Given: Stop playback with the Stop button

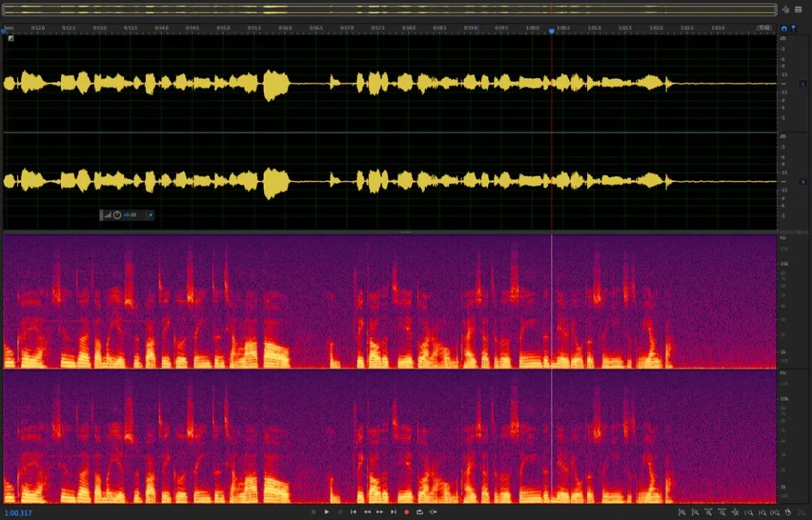Looking at the screenshot, I should pos(314,512).
